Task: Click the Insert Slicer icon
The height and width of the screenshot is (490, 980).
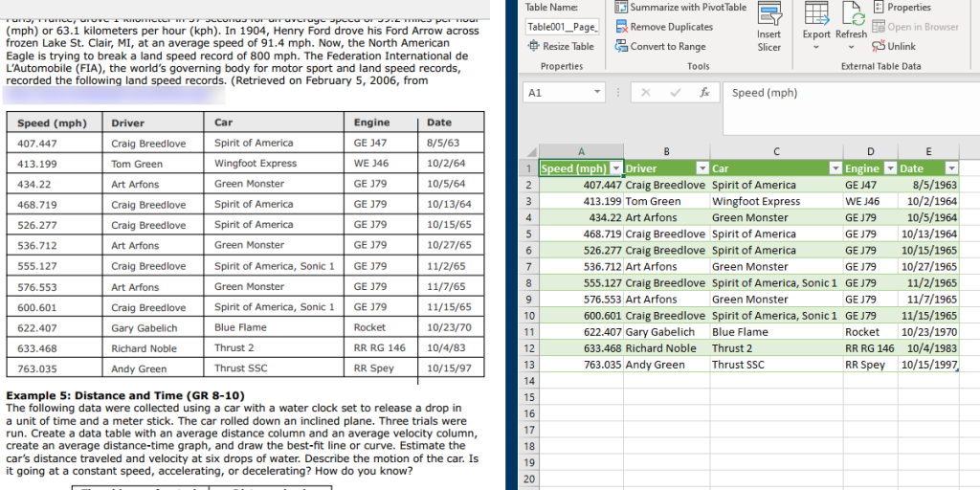Action: (x=768, y=14)
